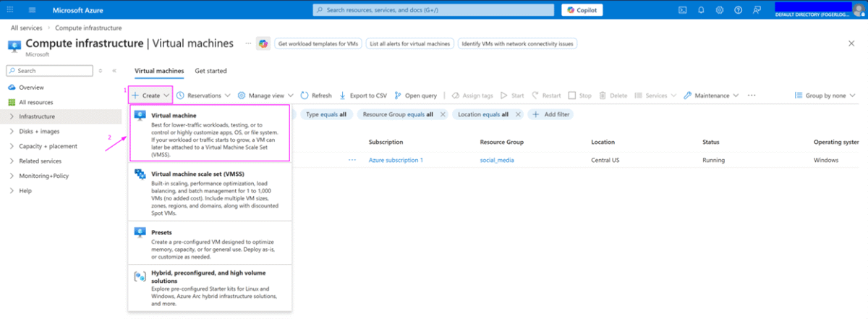This screenshot has width=868, height=319.
Task: Switch to Get started tab
Action: pyautogui.click(x=210, y=71)
